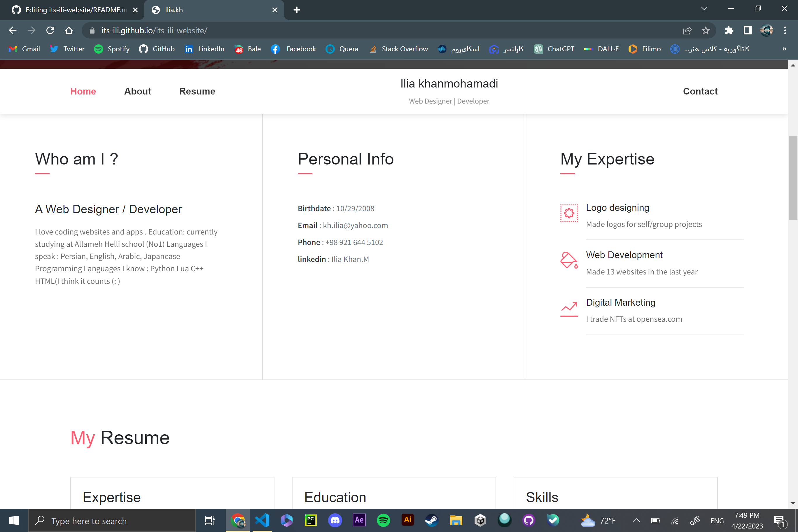Open the Stack Overflow bookmark

(x=399, y=49)
